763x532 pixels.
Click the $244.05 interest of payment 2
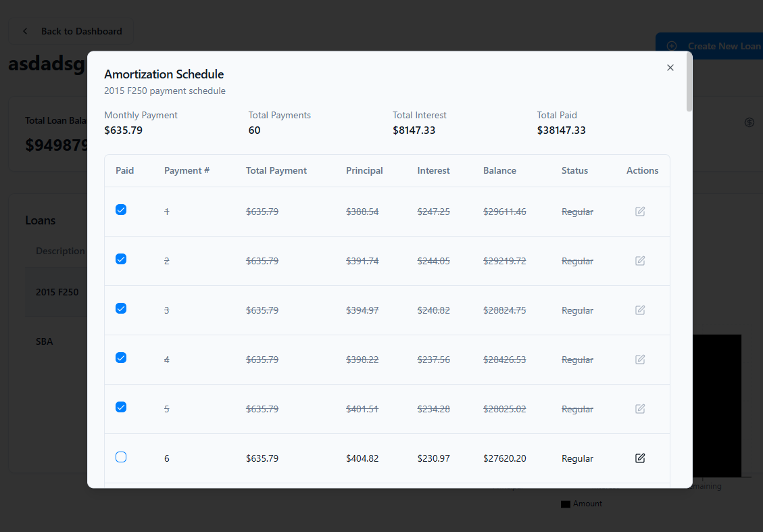(x=434, y=261)
